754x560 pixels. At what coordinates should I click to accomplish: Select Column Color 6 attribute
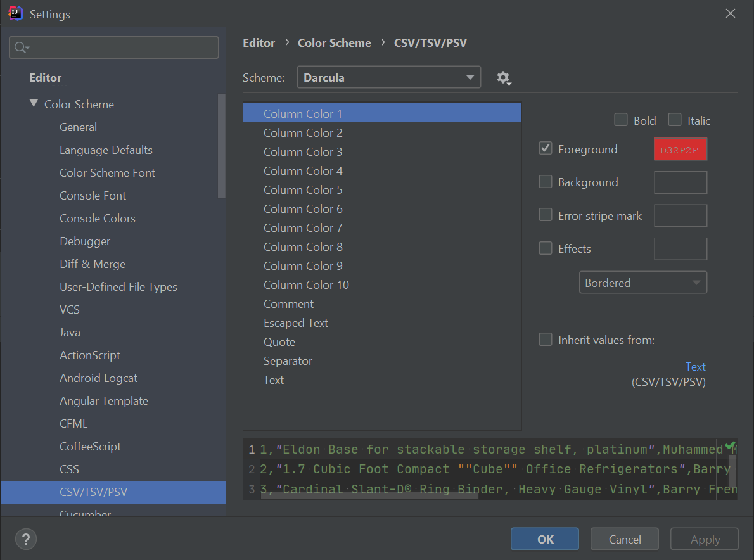click(382, 208)
